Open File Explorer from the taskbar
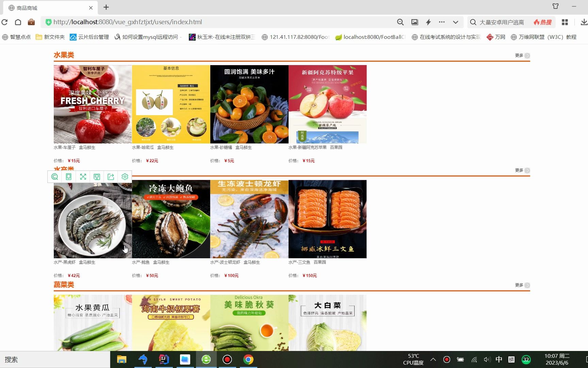This screenshot has height=368, width=588. click(x=121, y=359)
